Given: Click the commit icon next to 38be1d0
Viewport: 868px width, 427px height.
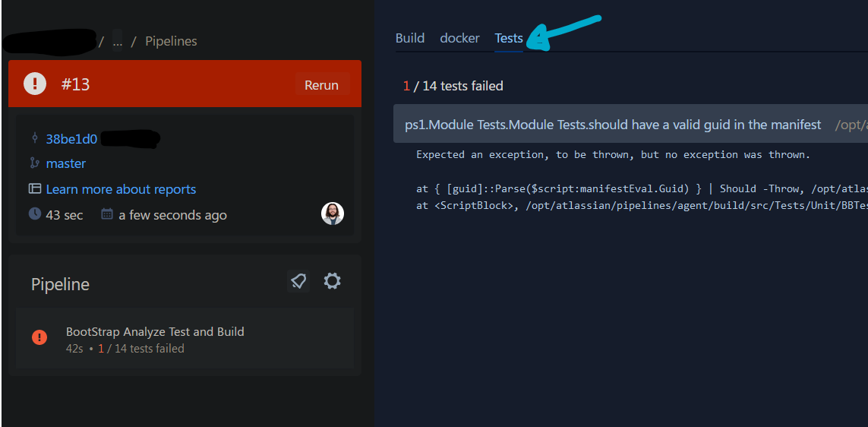Looking at the screenshot, I should click(x=35, y=138).
